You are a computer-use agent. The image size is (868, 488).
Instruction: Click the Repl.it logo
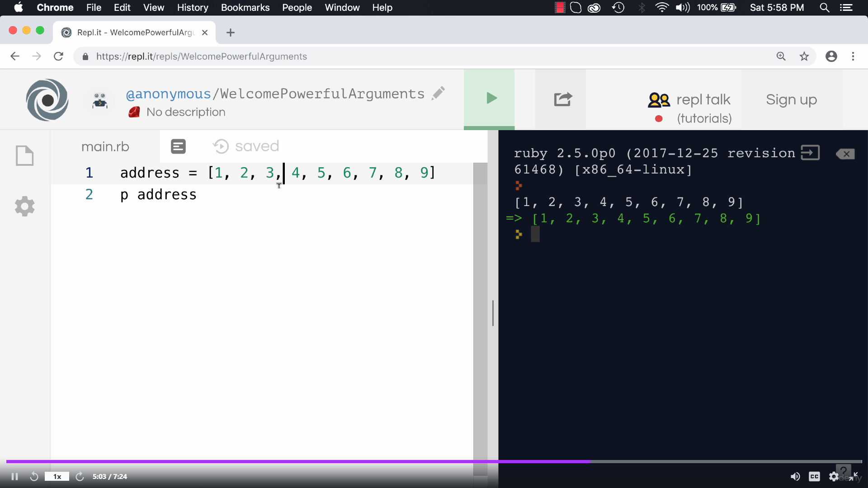tap(47, 100)
